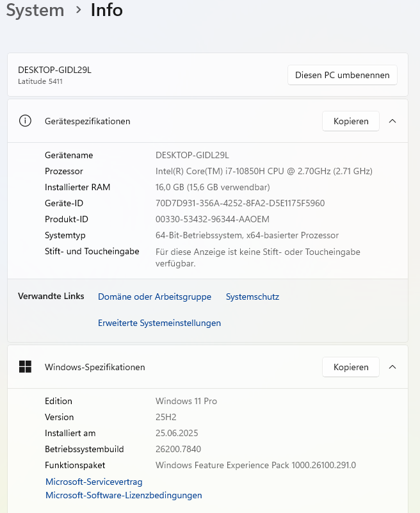Click the Windows-Spezifikationen section header text
Viewport: 420px width, 513px height.
pos(95,367)
